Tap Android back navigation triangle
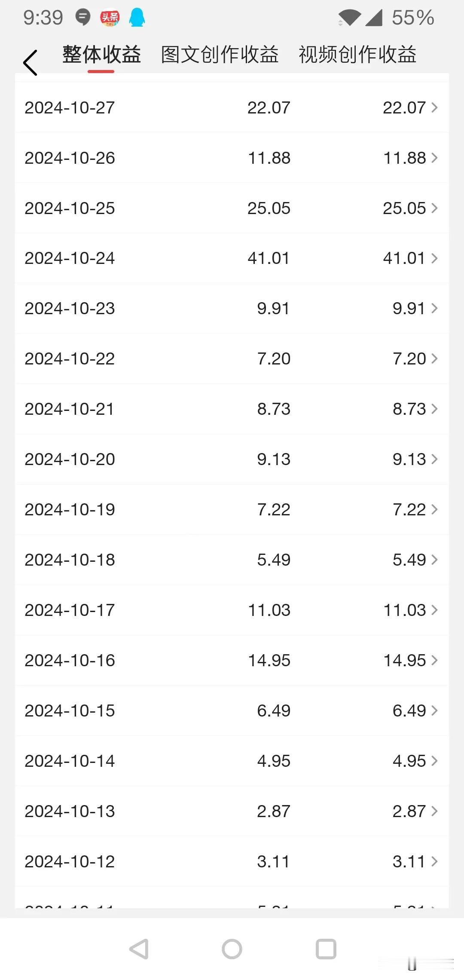The height and width of the screenshot is (980, 464). point(139,949)
